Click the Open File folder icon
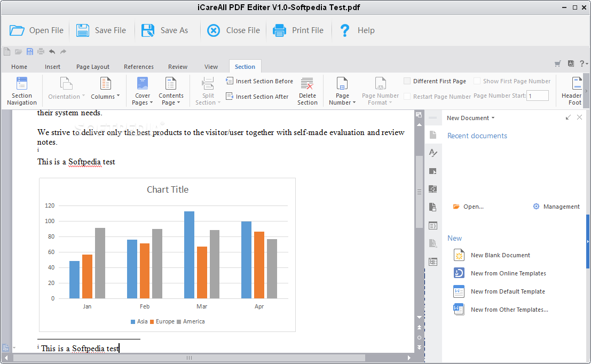This screenshot has width=591, height=364. point(17,30)
